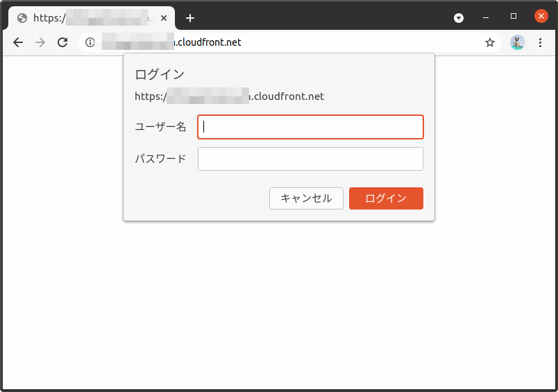The image size is (558, 392).
Task: Go back using the back arrow
Action: click(x=18, y=42)
